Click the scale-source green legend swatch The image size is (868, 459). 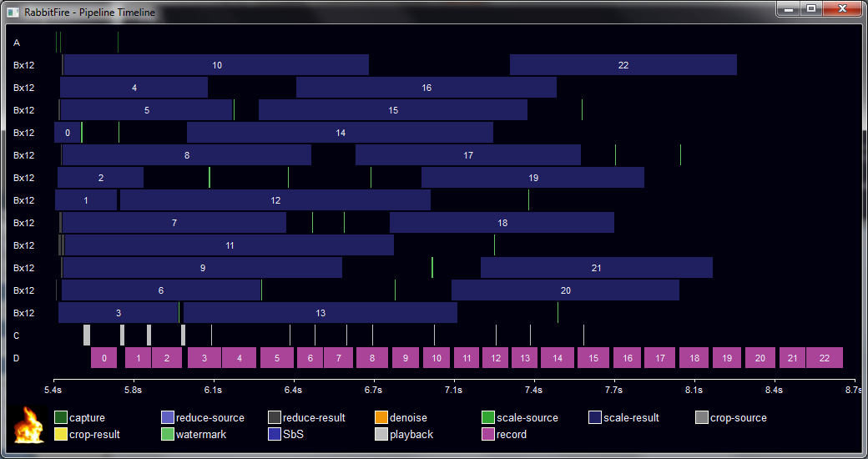[488, 417]
